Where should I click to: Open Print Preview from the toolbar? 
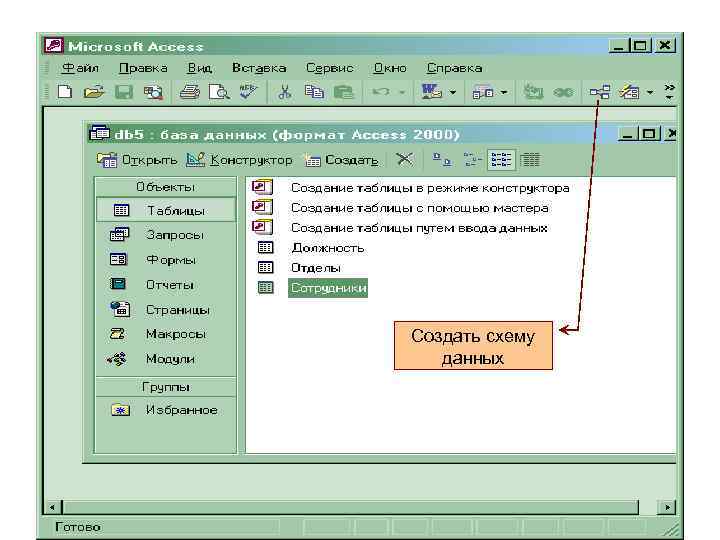coord(219,92)
